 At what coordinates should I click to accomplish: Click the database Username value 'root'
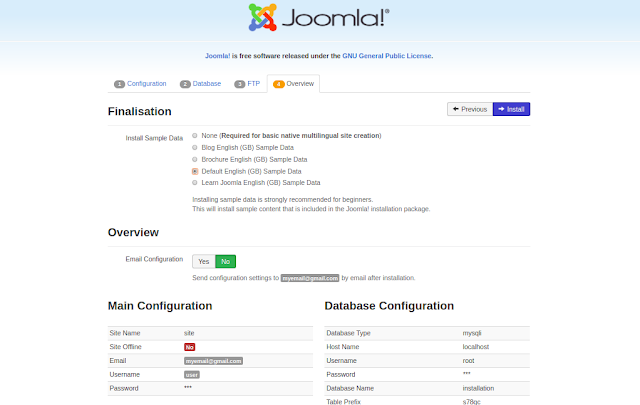[468, 360]
